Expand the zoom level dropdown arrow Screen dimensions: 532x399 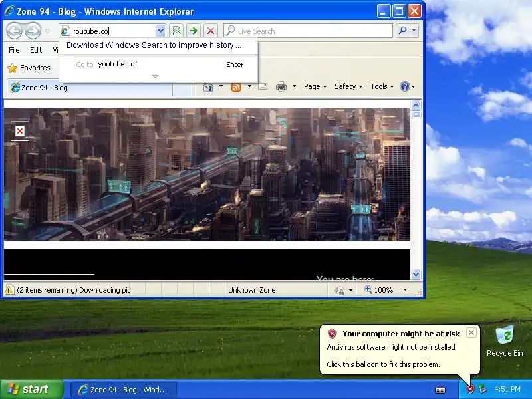click(x=405, y=290)
